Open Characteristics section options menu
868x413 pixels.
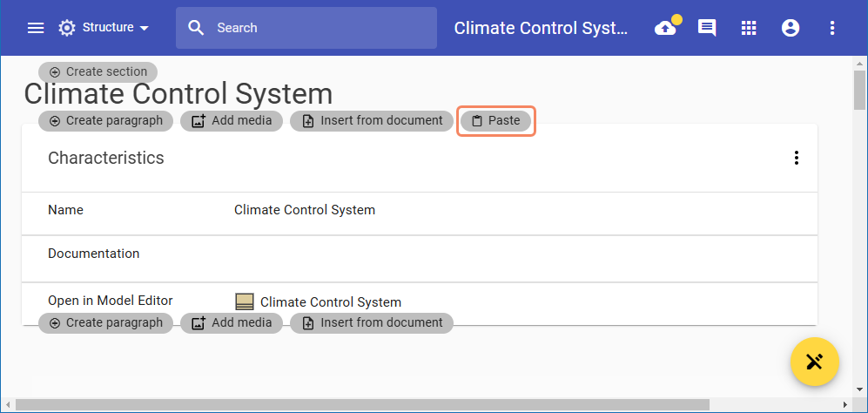pos(796,158)
